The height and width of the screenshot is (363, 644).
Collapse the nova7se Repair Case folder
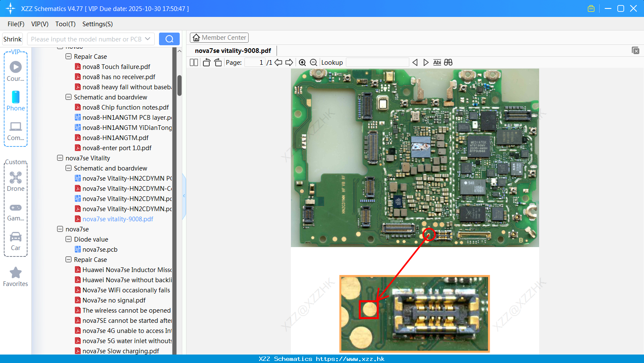click(69, 259)
